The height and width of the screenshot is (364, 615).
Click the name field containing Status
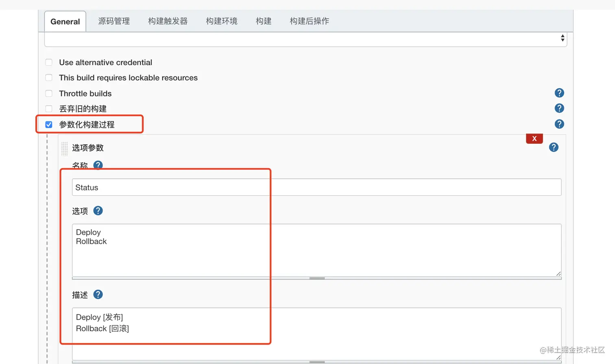coord(317,187)
